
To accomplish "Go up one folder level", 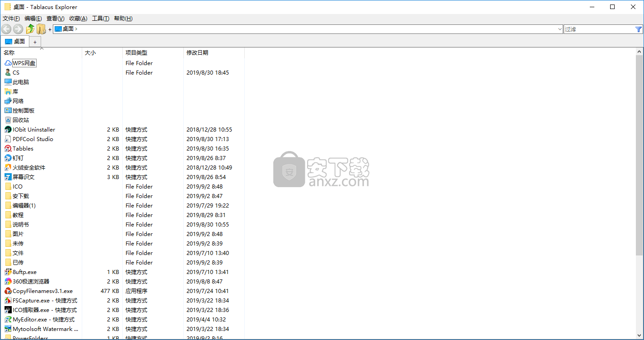I will point(30,29).
